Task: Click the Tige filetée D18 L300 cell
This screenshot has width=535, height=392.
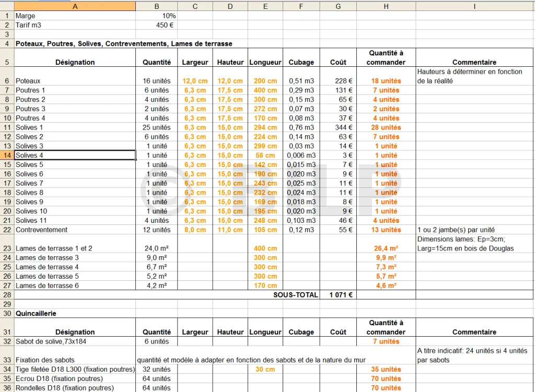Action: pos(75,370)
